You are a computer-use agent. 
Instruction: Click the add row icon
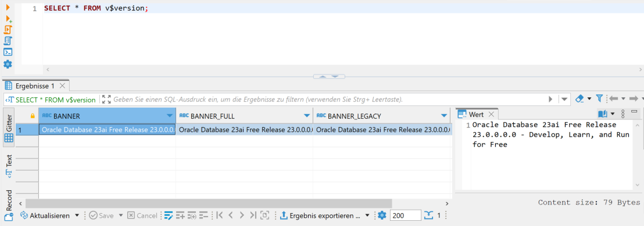(x=180, y=216)
